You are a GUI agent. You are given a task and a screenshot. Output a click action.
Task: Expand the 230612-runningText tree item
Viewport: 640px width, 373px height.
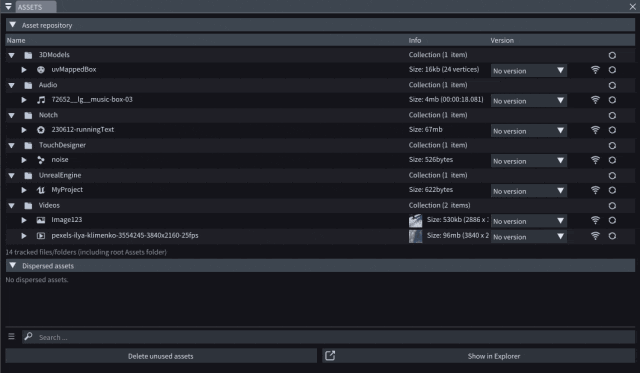24,130
